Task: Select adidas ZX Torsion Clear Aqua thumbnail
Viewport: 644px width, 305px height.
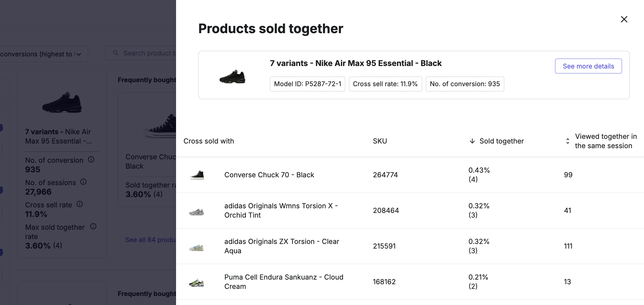Action: [x=197, y=247]
